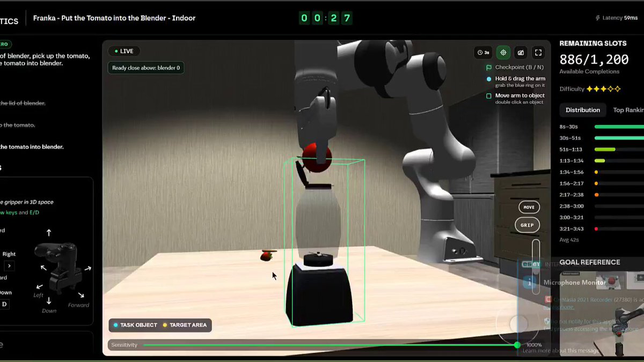Click the virtual joystick circle
The image size is (644, 362).
point(519,324)
